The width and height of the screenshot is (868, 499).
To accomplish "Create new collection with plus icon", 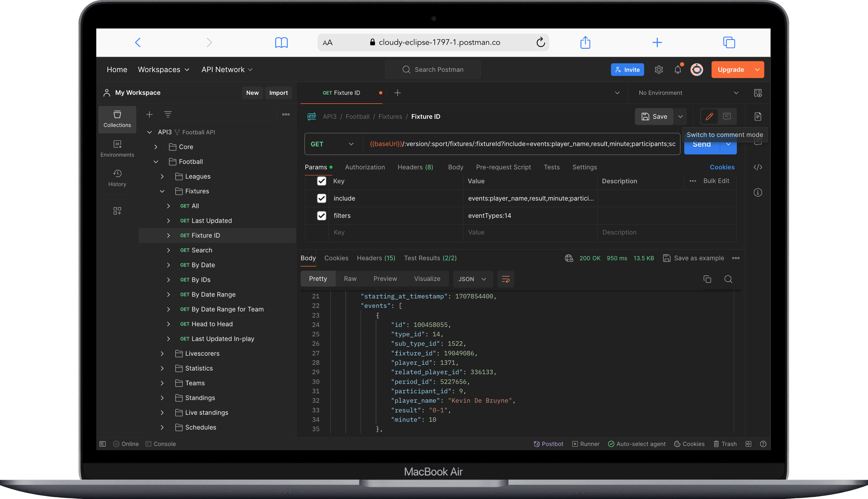I will (149, 115).
